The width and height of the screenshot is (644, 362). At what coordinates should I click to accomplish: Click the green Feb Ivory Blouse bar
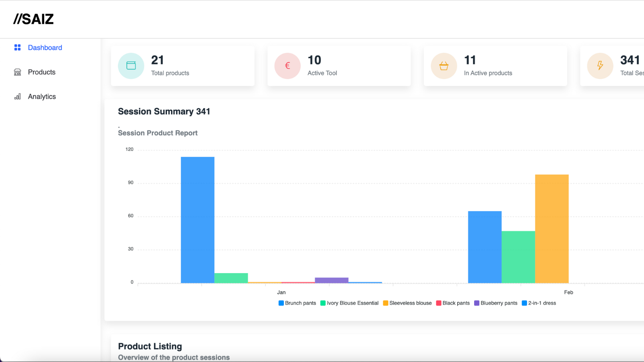click(518, 257)
